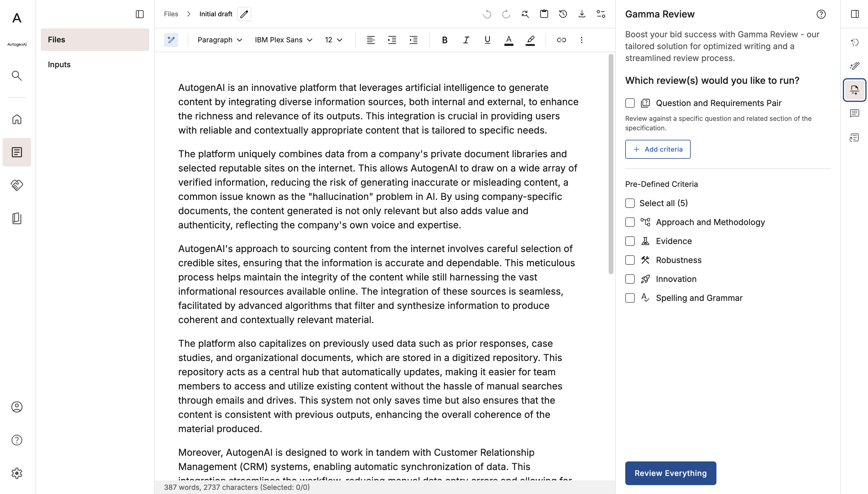868x494 pixels.
Task: Check Question and Requirements Pair
Action: tap(630, 103)
